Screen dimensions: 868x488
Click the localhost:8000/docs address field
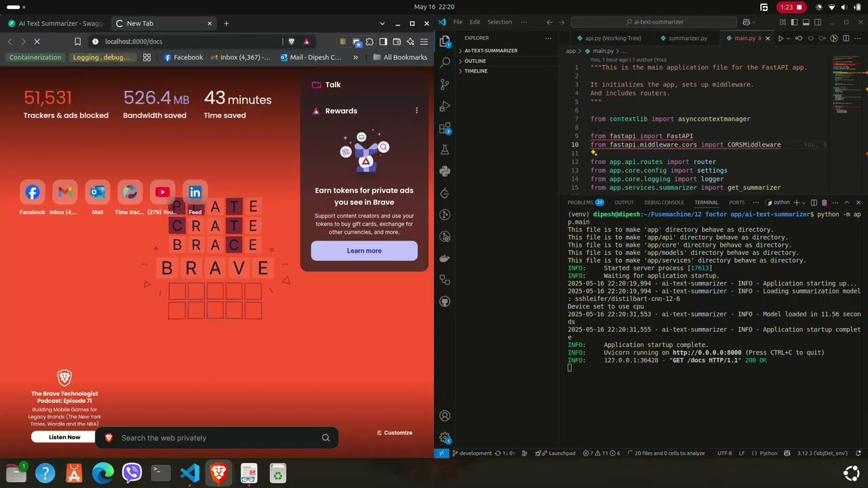pos(190,41)
